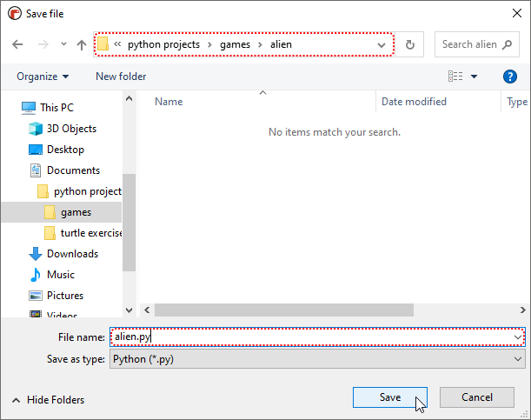The width and height of the screenshot is (531, 420).
Task: Click the Music note icon
Action: click(x=36, y=275)
